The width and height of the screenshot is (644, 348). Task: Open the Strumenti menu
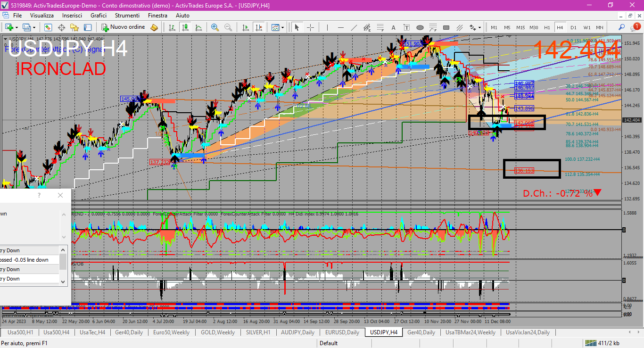point(127,16)
